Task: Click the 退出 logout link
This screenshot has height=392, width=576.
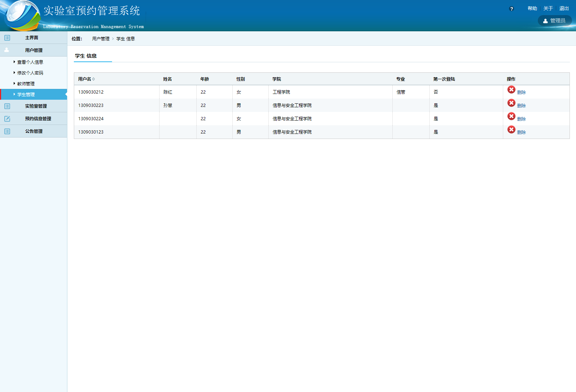Action: (x=564, y=9)
